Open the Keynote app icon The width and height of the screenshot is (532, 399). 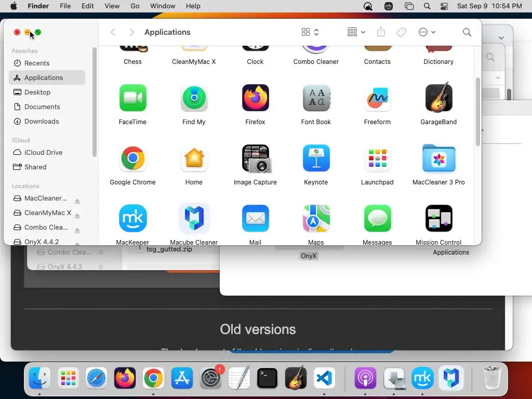[x=316, y=158]
